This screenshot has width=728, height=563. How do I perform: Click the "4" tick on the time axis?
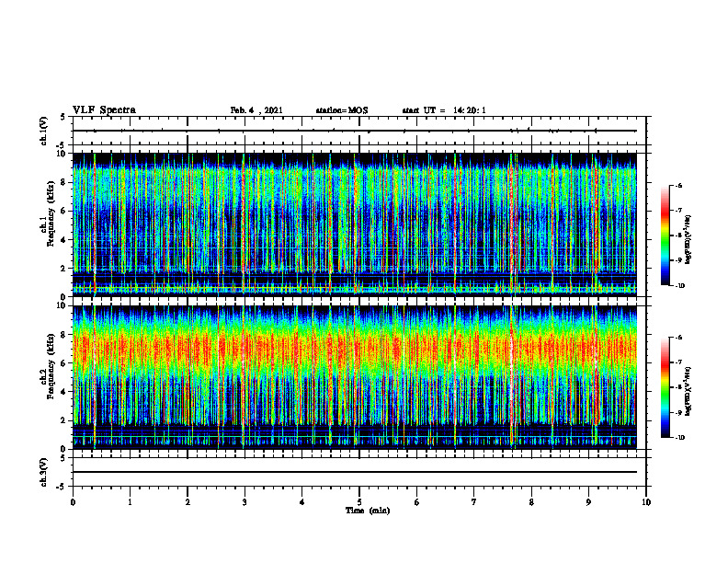pyautogui.click(x=302, y=502)
